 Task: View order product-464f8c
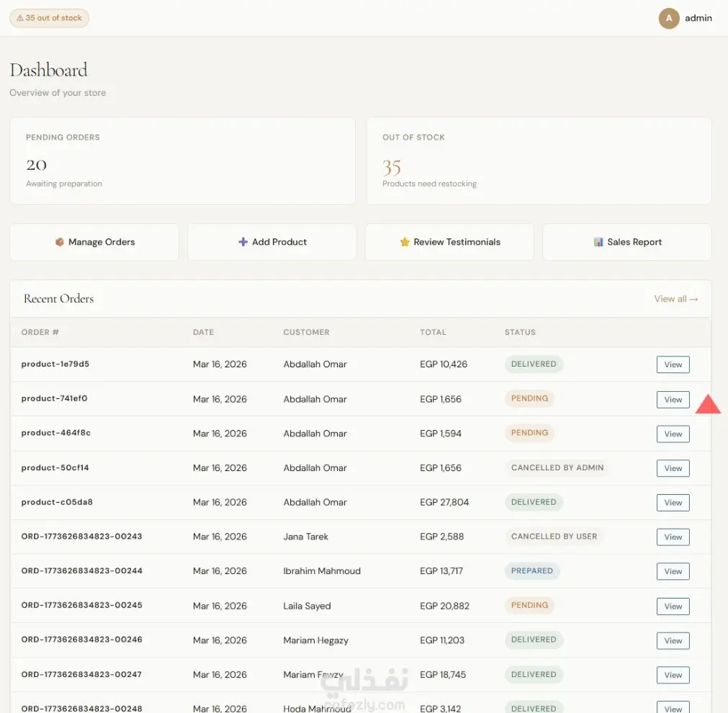click(673, 434)
